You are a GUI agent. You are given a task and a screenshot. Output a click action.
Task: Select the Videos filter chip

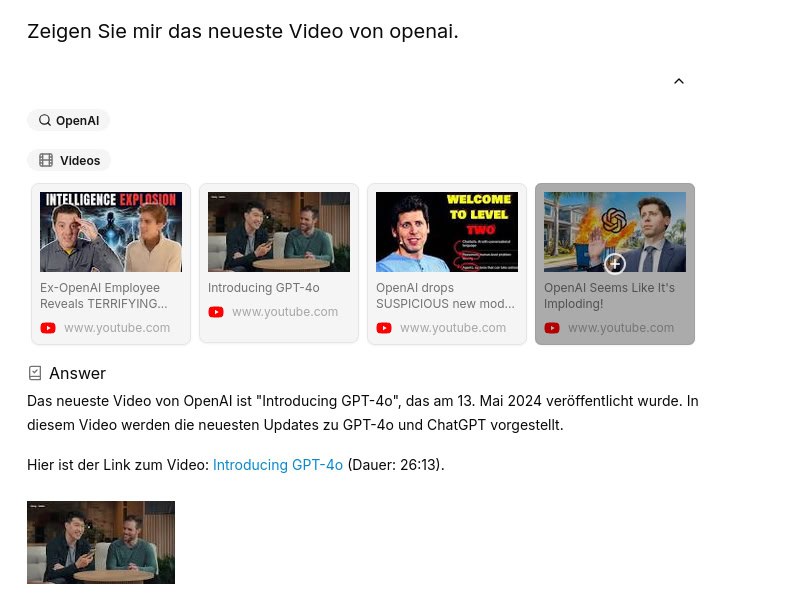69,160
